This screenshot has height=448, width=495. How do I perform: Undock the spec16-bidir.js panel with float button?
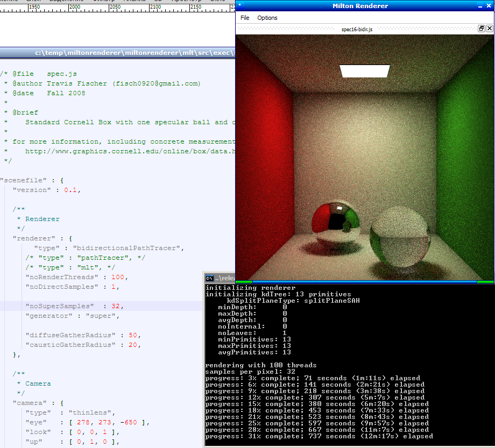click(x=482, y=29)
